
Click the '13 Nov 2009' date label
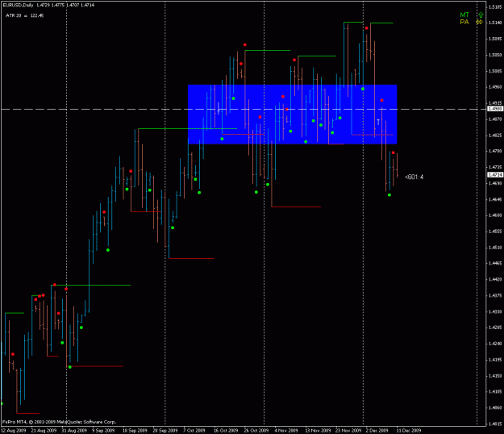coord(318,431)
